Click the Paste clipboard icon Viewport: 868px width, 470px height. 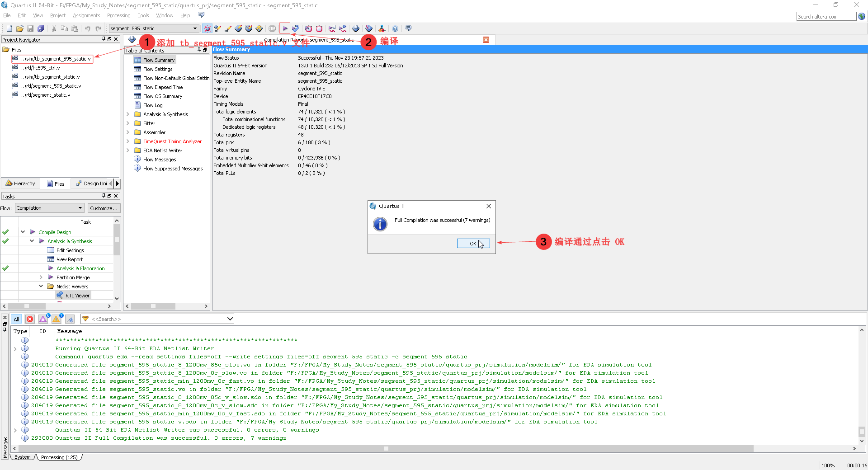(75, 28)
